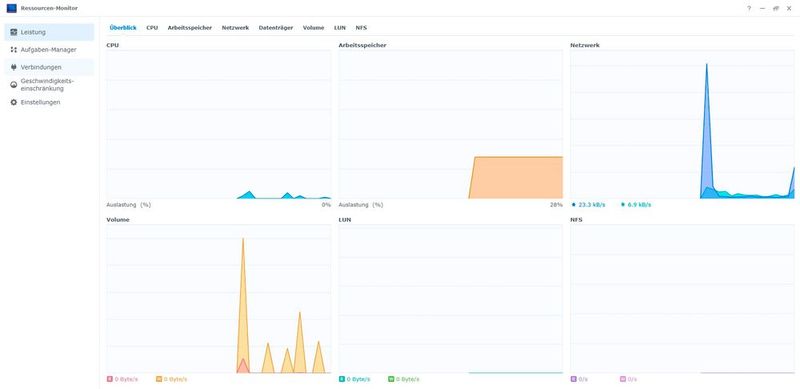Open Verbindungen in the sidebar

pyautogui.click(x=49, y=67)
